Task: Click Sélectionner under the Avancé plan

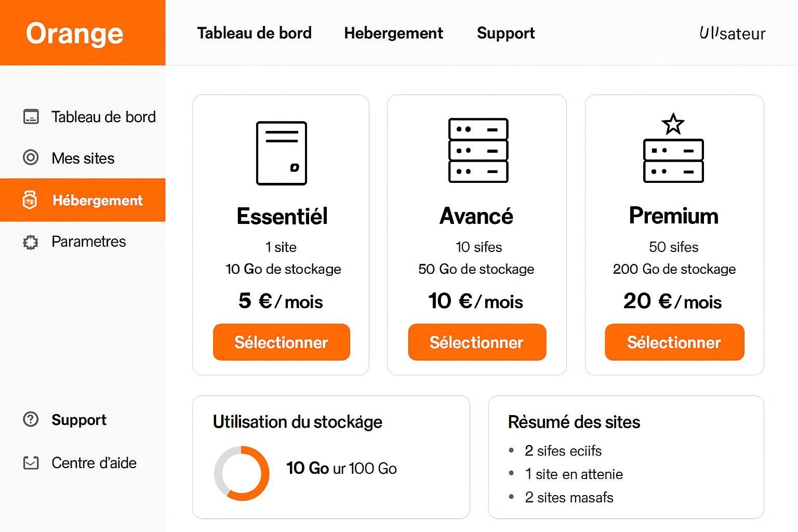Action: 477,342
